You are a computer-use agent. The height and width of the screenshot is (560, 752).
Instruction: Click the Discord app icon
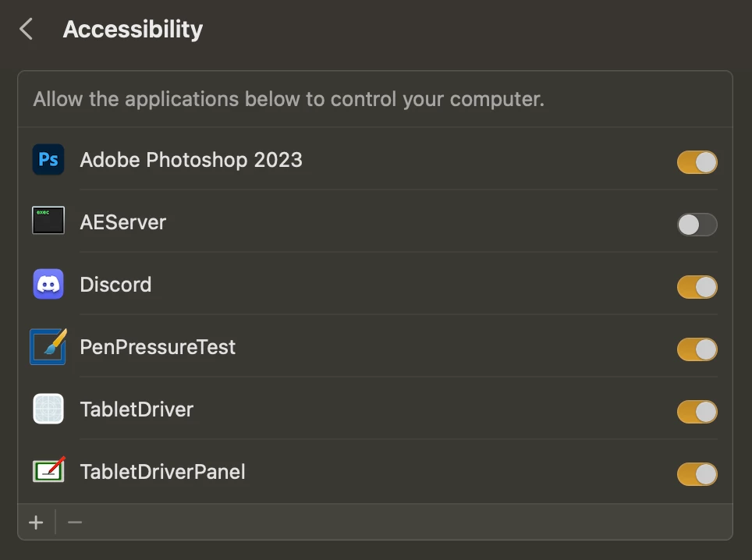(x=48, y=285)
